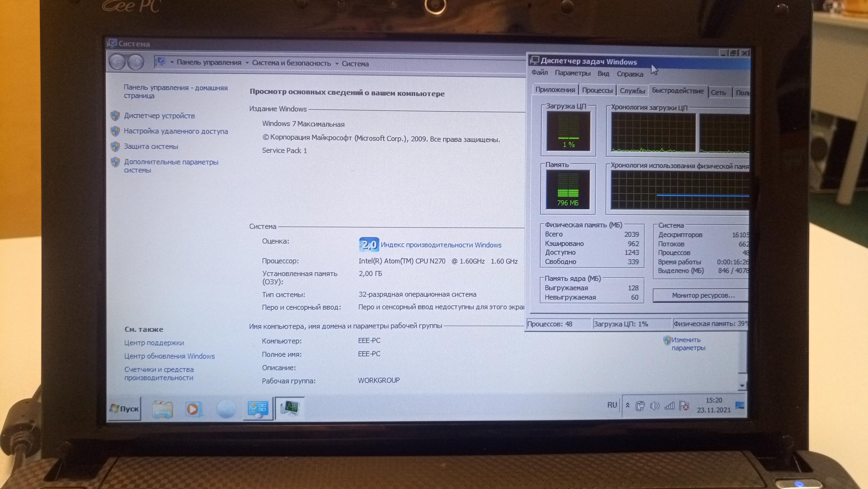868x489 pixels.
Task: Click scrollbar down arrow in System window
Action: point(742,385)
